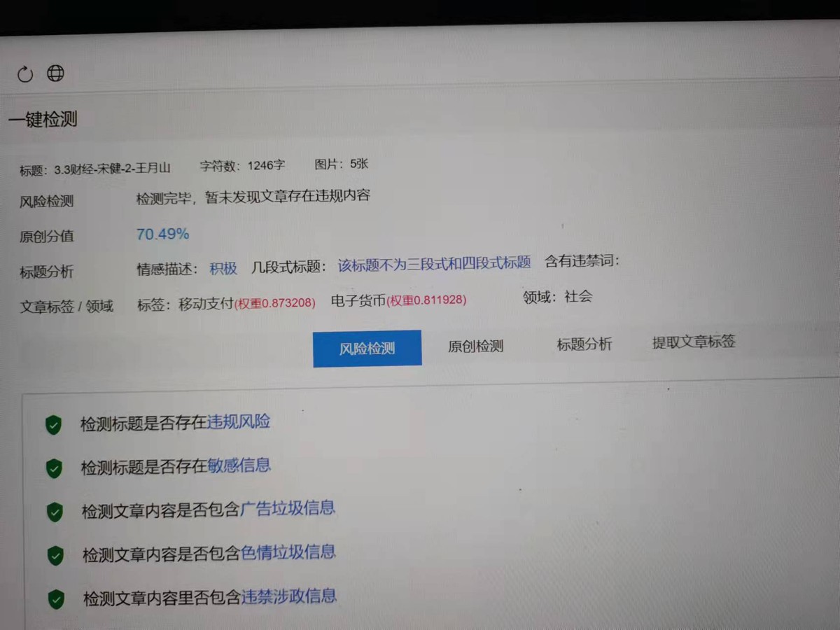Viewport: 840px width, 630px height.
Task: Click green shield beside ad spam check
Action: point(55,511)
